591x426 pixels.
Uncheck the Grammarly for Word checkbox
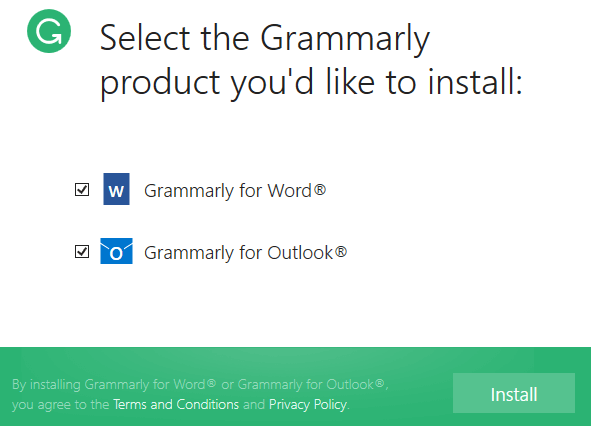click(82, 190)
